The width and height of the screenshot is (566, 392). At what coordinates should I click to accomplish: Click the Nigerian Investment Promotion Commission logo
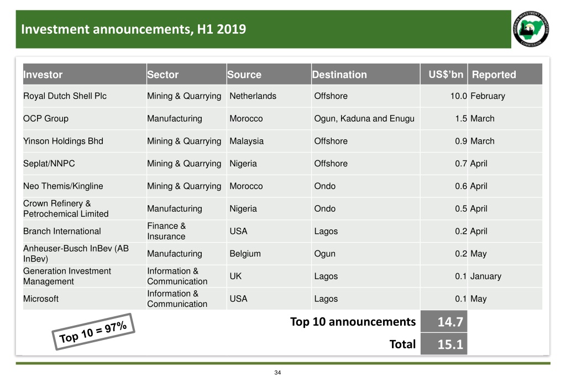coord(531,29)
